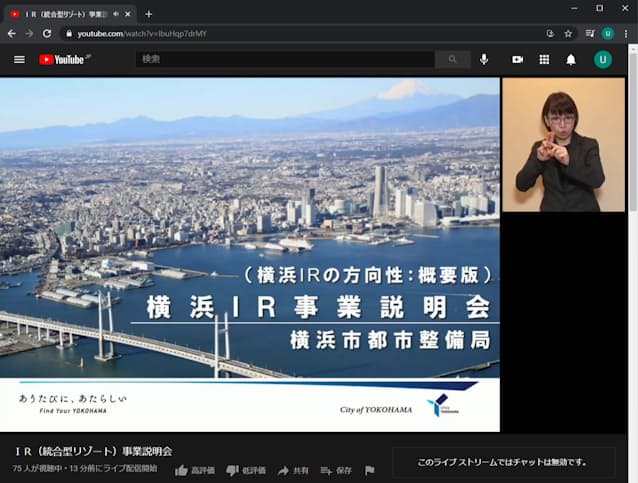
Task: Open the create video camera icon
Action: point(518,60)
